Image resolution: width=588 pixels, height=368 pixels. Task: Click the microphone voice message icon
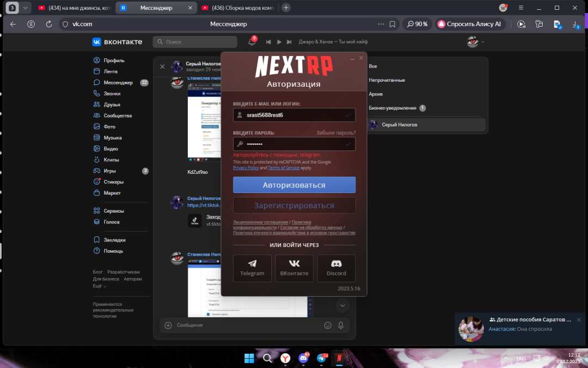click(x=341, y=325)
